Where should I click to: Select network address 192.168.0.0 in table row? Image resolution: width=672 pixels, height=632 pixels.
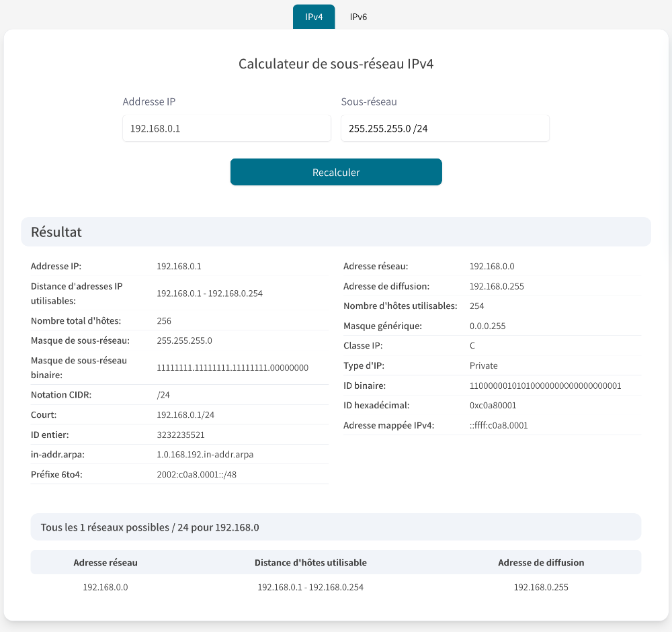pyautogui.click(x=106, y=587)
